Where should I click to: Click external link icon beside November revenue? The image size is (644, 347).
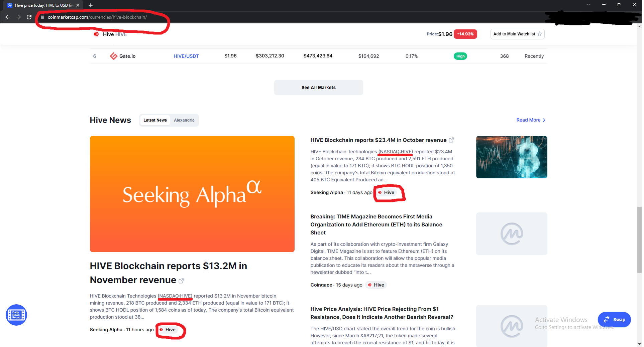[181, 281]
